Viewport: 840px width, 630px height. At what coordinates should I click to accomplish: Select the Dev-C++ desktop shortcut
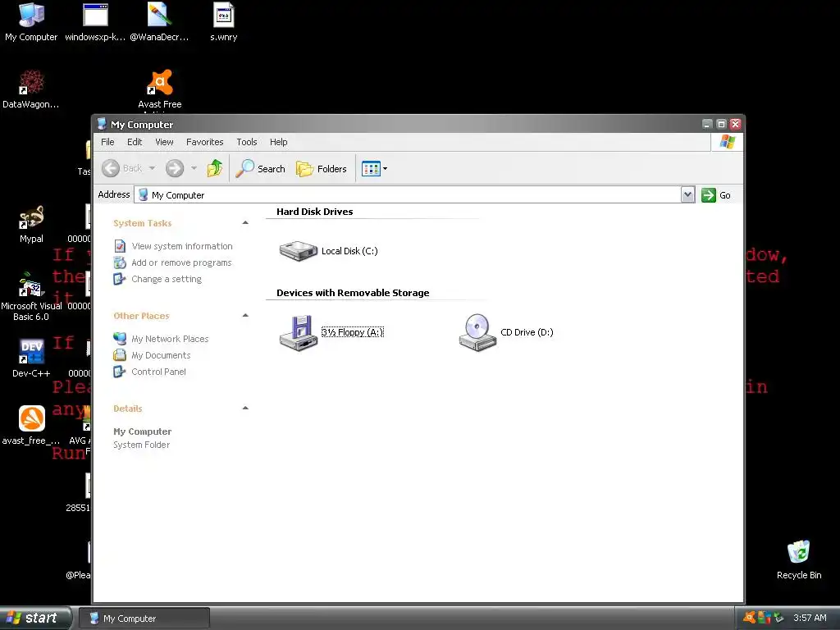point(31,351)
